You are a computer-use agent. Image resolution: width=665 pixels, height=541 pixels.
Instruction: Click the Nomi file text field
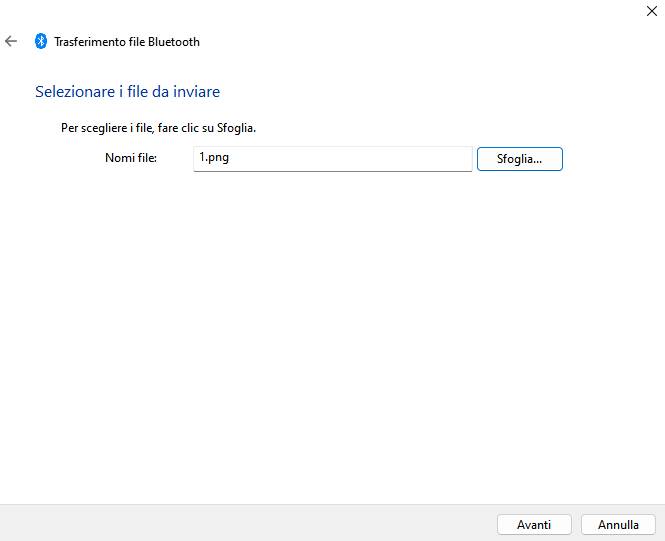click(332, 159)
